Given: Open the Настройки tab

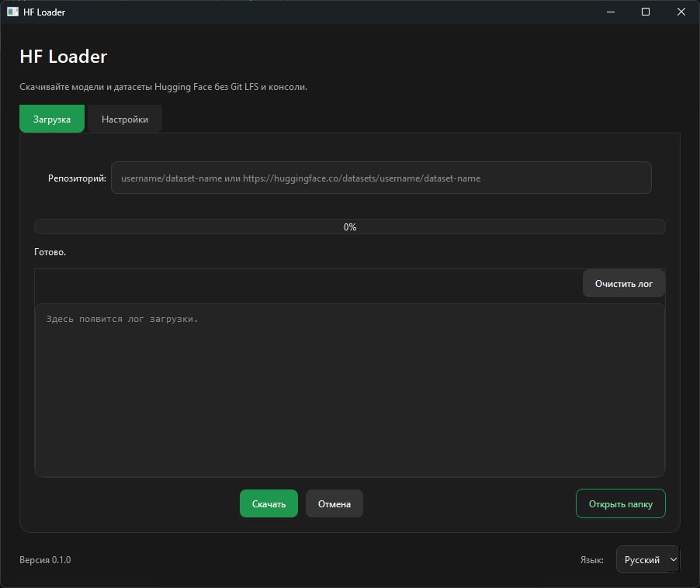Looking at the screenshot, I should tap(124, 119).
